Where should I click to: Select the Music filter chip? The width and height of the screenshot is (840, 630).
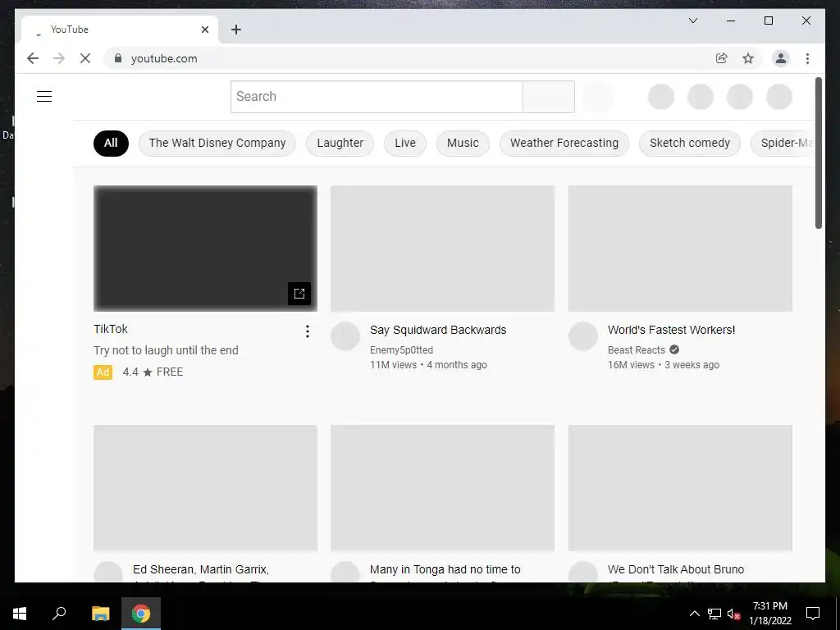[x=463, y=143]
